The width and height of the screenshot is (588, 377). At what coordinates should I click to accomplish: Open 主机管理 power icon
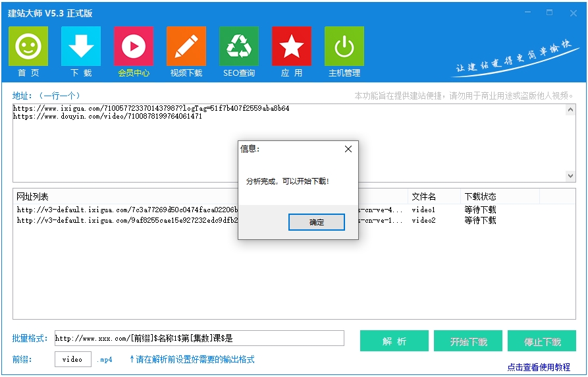[x=344, y=46]
